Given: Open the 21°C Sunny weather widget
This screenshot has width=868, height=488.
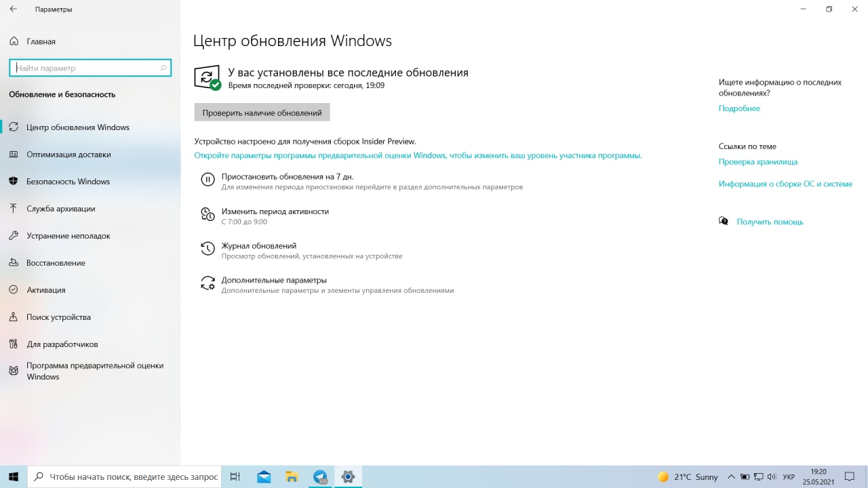Looking at the screenshot, I should pyautogui.click(x=688, y=476).
